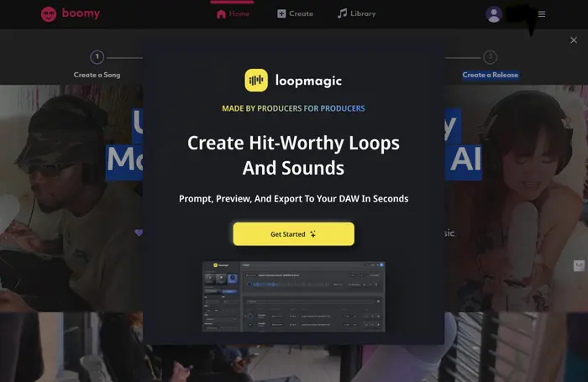The image size is (588, 382).
Task: Click the Prompt, Preview, And Export subtitle
Action: coord(294,199)
